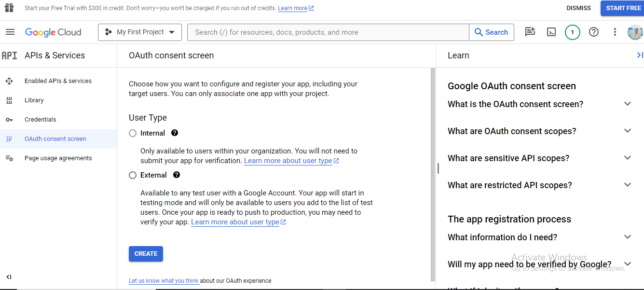Open the My First Project selector dropdown
The width and height of the screenshot is (644, 290).
tap(140, 32)
